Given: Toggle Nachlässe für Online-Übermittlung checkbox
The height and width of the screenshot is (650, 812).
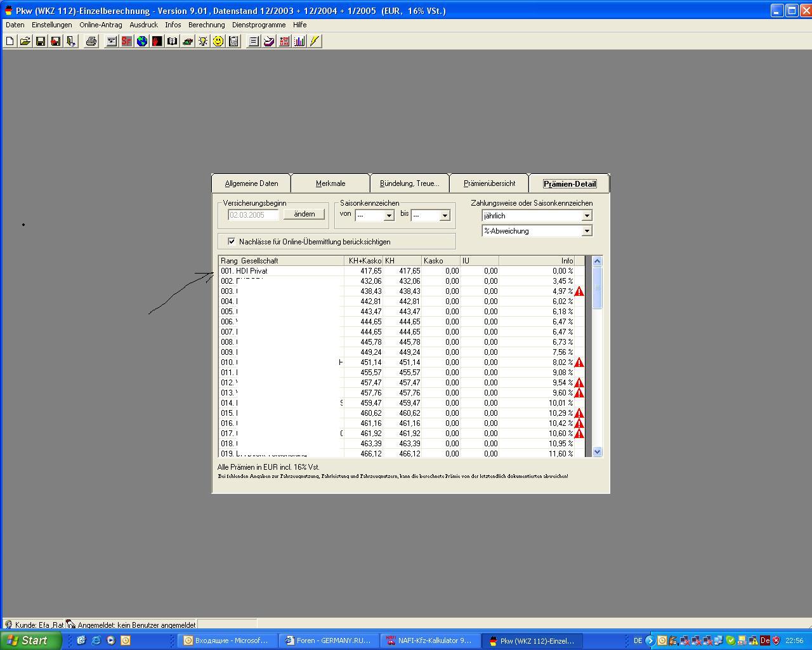Looking at the screenshot, I should [x=232, y=241].
